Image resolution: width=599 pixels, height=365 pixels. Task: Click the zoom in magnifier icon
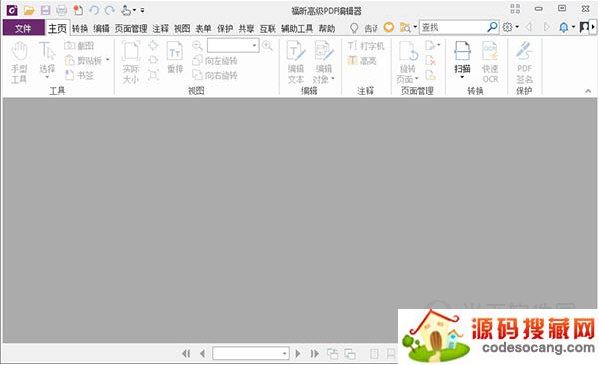[267, 46]
